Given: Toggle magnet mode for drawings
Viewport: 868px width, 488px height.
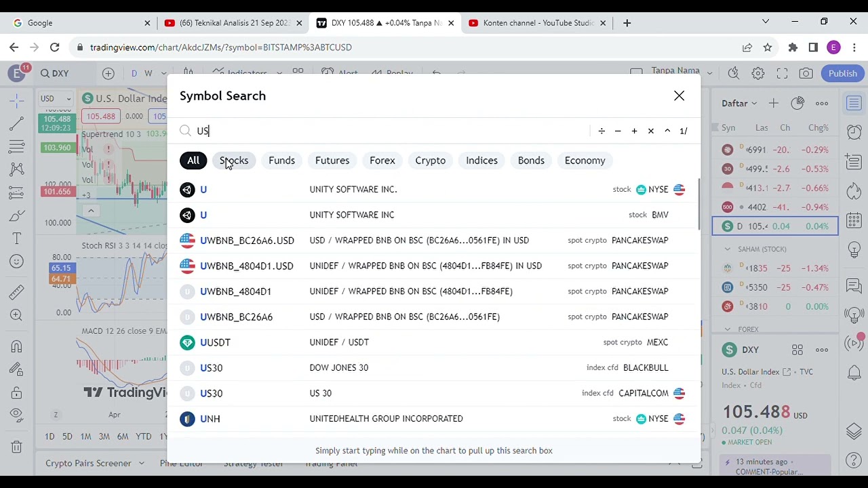Looking at the screenshot, I should (x=17, y=346).
